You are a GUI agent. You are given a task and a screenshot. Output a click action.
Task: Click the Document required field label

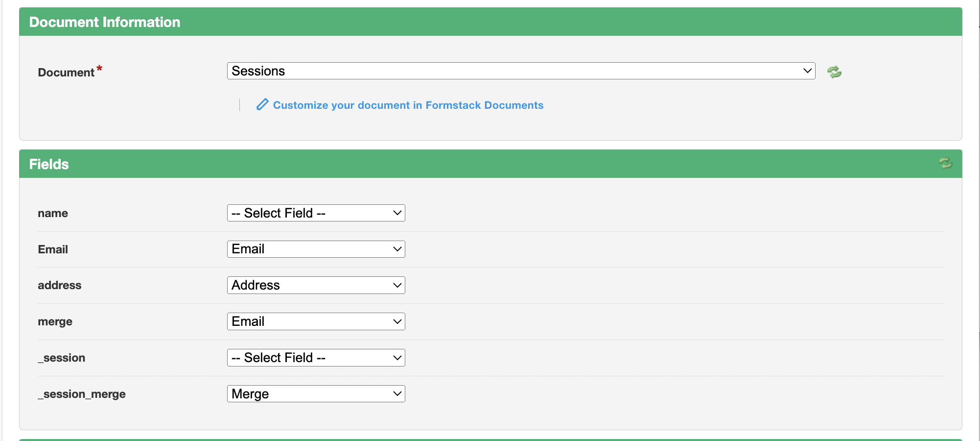click(66, 73)
